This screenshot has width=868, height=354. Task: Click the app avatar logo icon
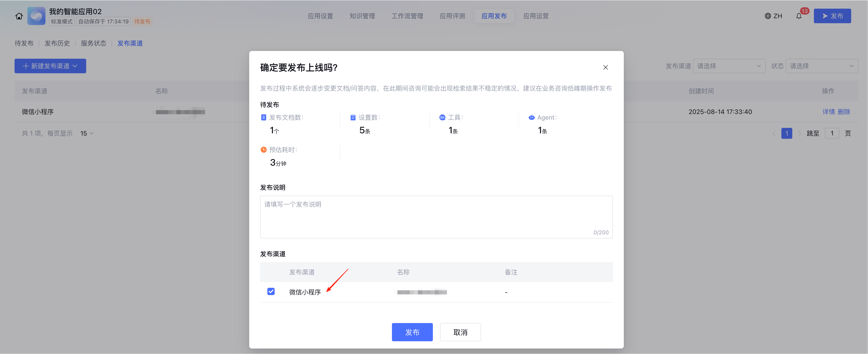[36, 16]
